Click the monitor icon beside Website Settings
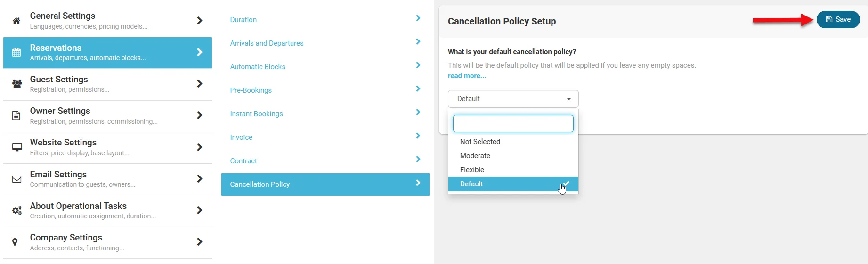 point(17,147)
